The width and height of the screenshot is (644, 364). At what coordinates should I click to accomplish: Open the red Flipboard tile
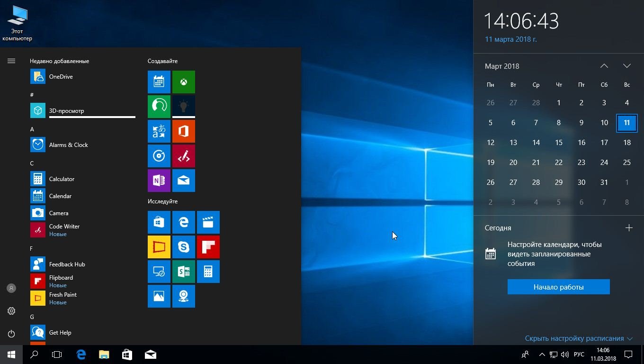208,247
